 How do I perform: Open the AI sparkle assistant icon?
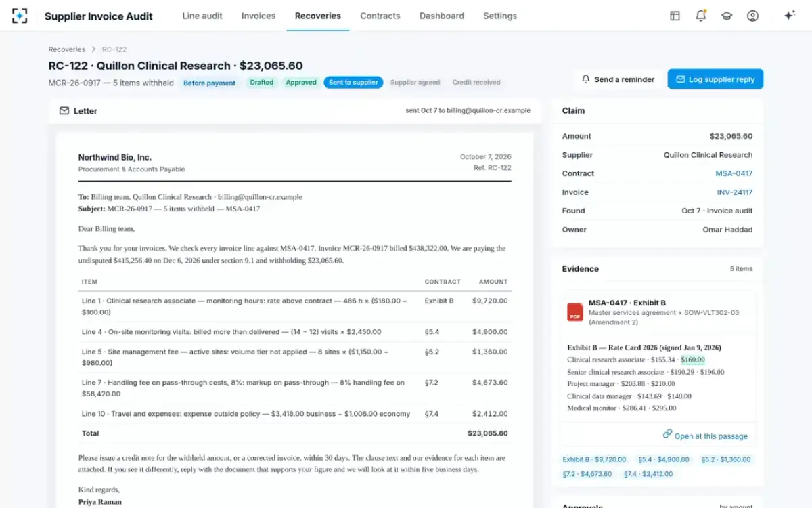pos(789,16)
